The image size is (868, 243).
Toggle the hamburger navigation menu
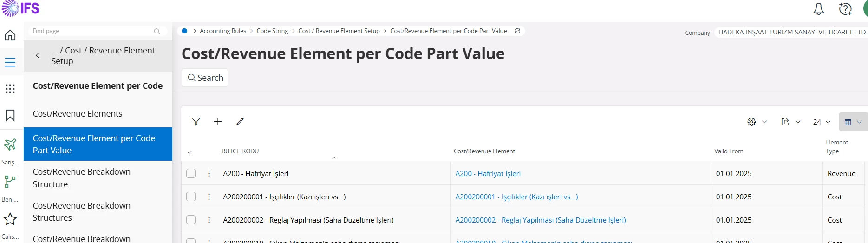coord(10,62)
